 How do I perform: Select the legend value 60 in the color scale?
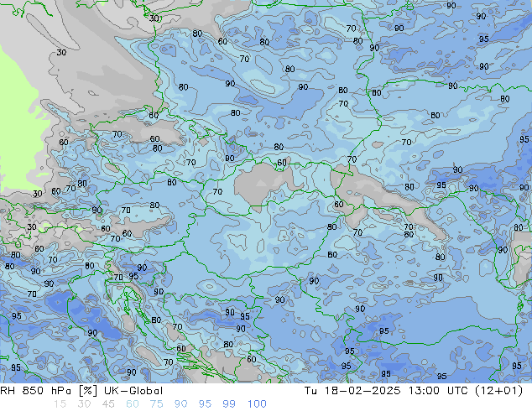tap(133, 404)
